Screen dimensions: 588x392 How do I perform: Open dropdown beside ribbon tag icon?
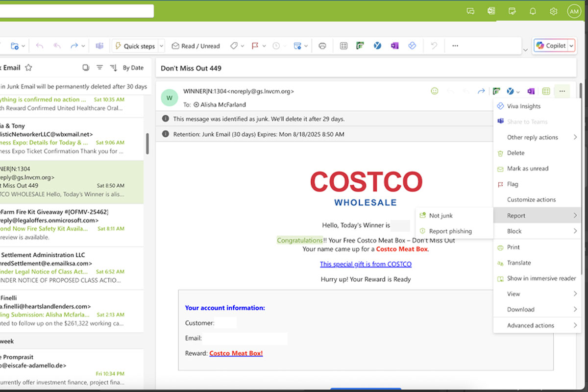243,46
